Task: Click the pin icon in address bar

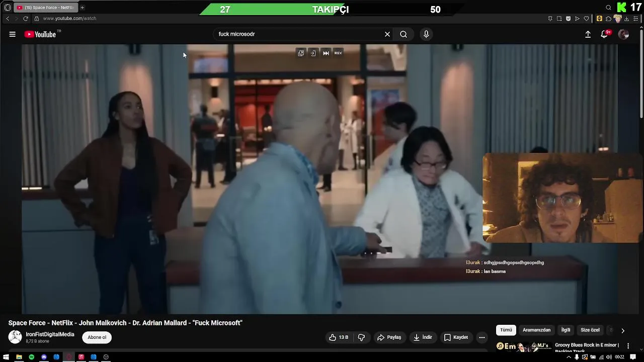Action: click(x=550, y=19)
